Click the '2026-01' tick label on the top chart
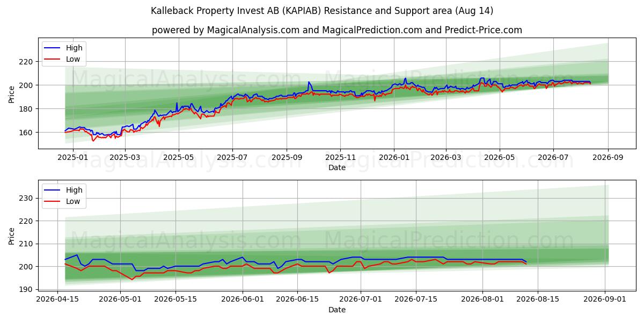This screenshot has width=644, height=322. click(x=394, y=158)
